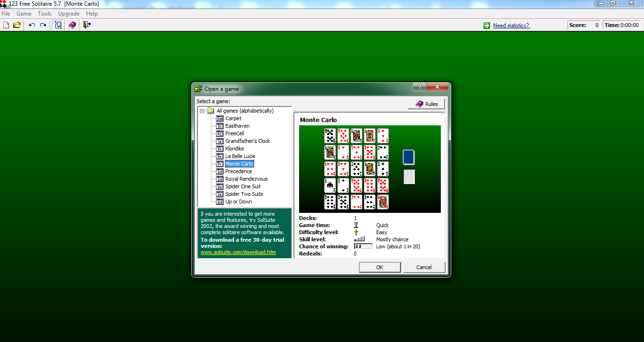Click the All games (alphabetically) label
The image size is (644, 342).
(x=245, y=111)
